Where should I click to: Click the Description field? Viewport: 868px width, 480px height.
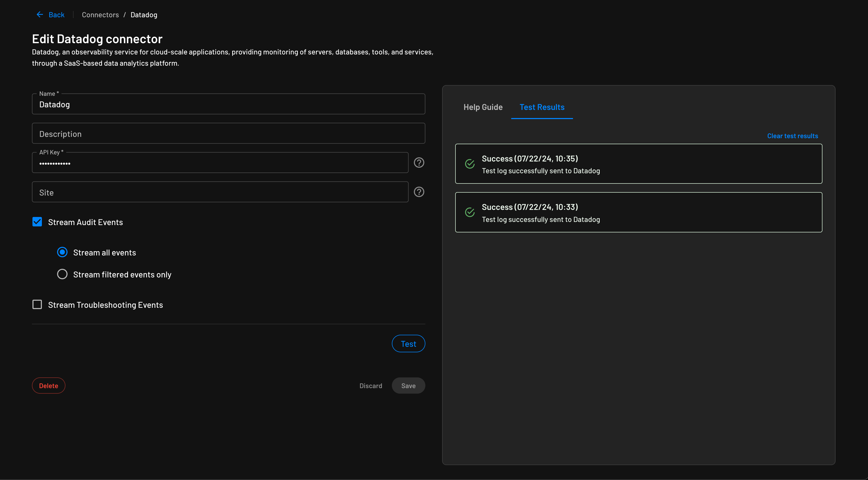pyautogui.click(x=229, y=133)
